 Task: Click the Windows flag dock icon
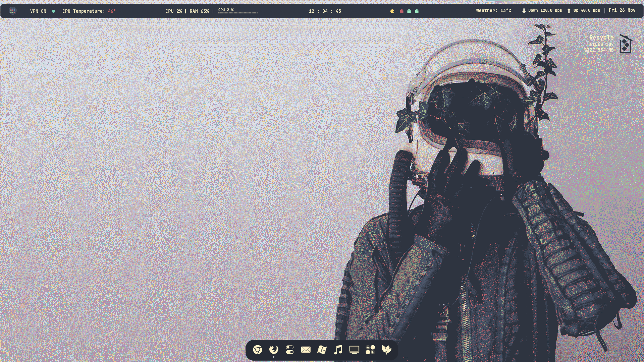(x=322, y=350)
